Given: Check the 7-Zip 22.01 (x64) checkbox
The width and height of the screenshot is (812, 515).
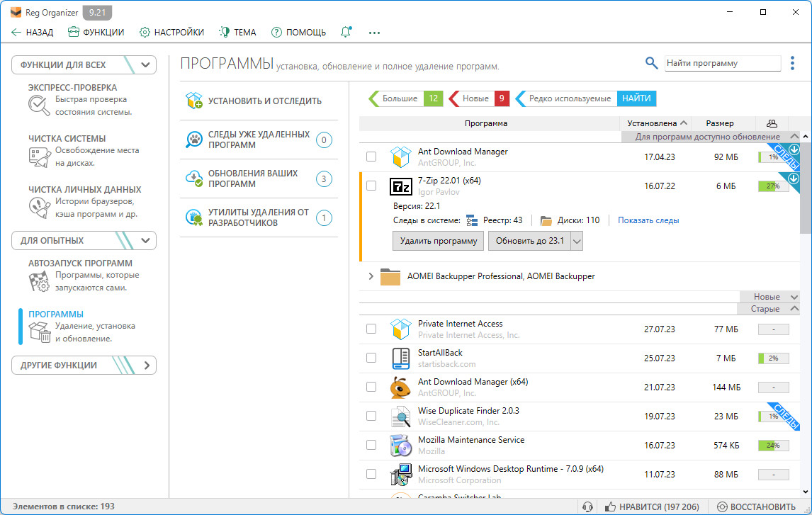Looking at the screenshot, I should click(x=371, y=186).
